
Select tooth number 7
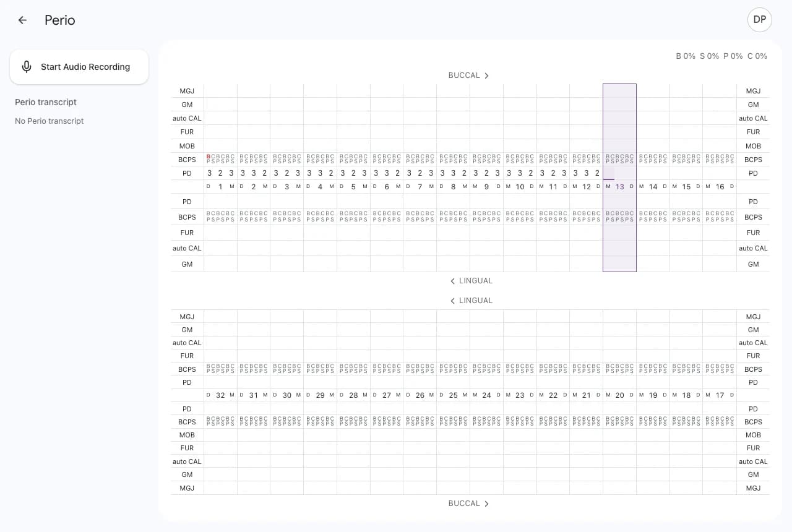[x=420, y=187]
